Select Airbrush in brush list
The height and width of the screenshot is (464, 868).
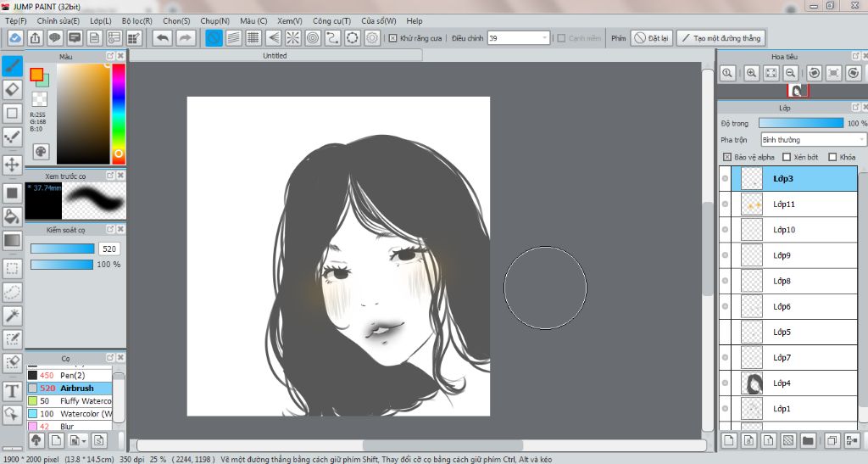[70, 389]
